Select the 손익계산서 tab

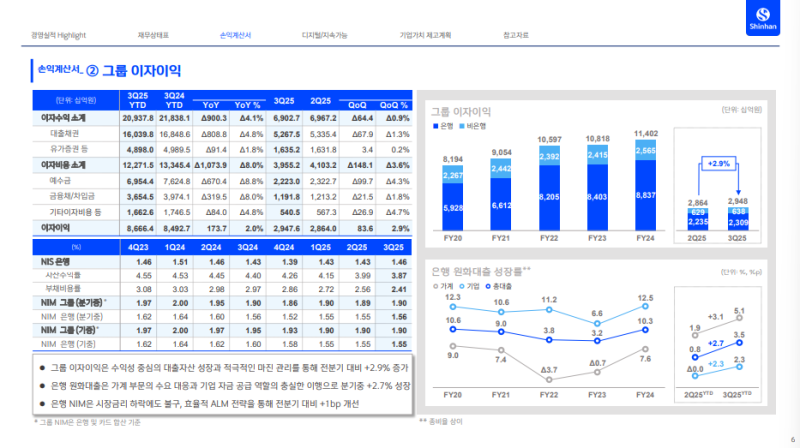coord(235,35)
